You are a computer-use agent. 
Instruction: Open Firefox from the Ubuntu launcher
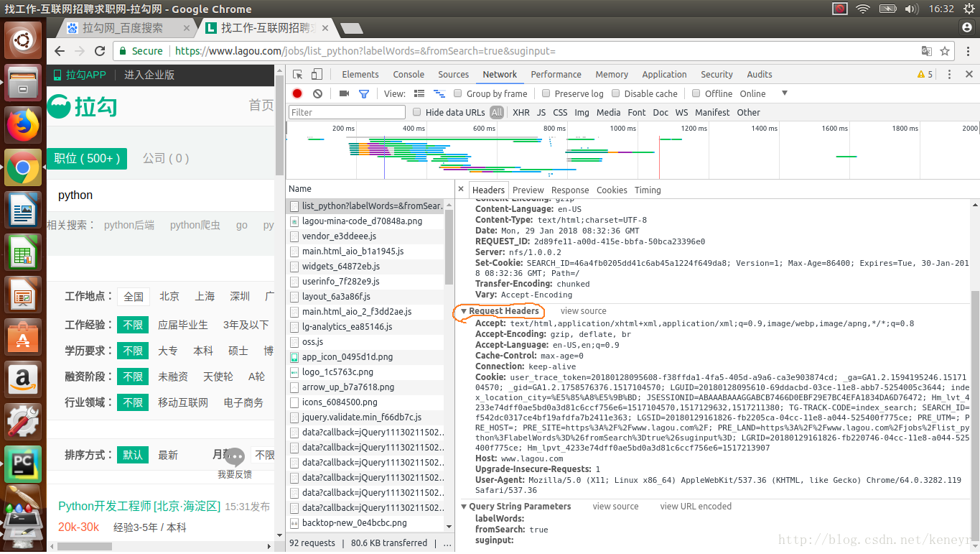[x=22, y=125]
